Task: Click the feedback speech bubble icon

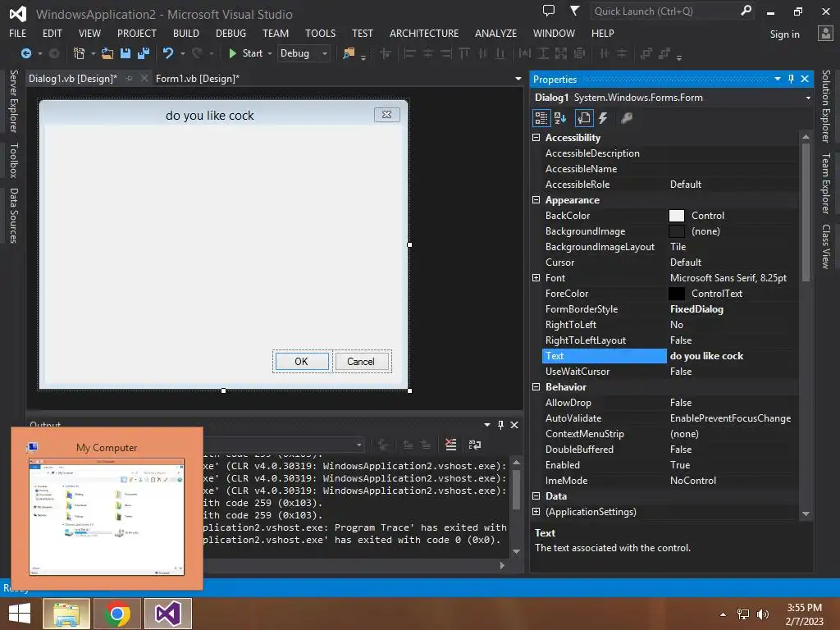Action: pyautogui.click(x=549, y=11)
